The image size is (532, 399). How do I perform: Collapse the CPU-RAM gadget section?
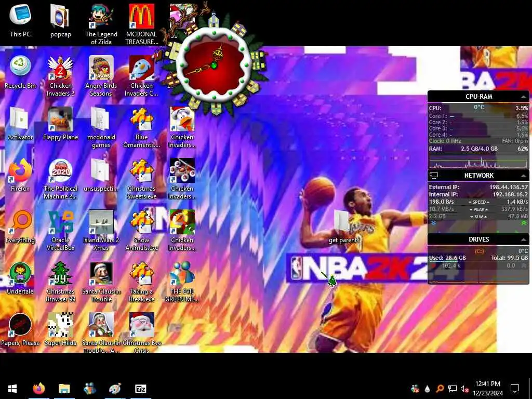click(x=524, y=97)
